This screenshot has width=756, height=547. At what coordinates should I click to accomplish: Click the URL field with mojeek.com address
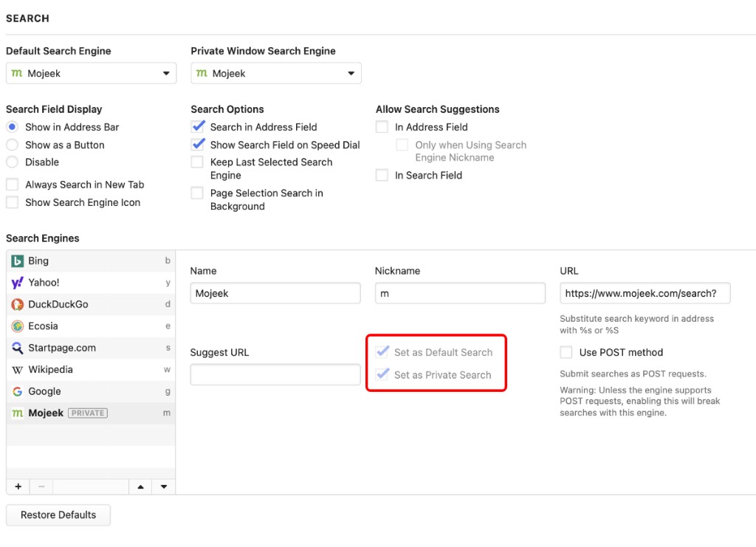click(x=645, y=293)
